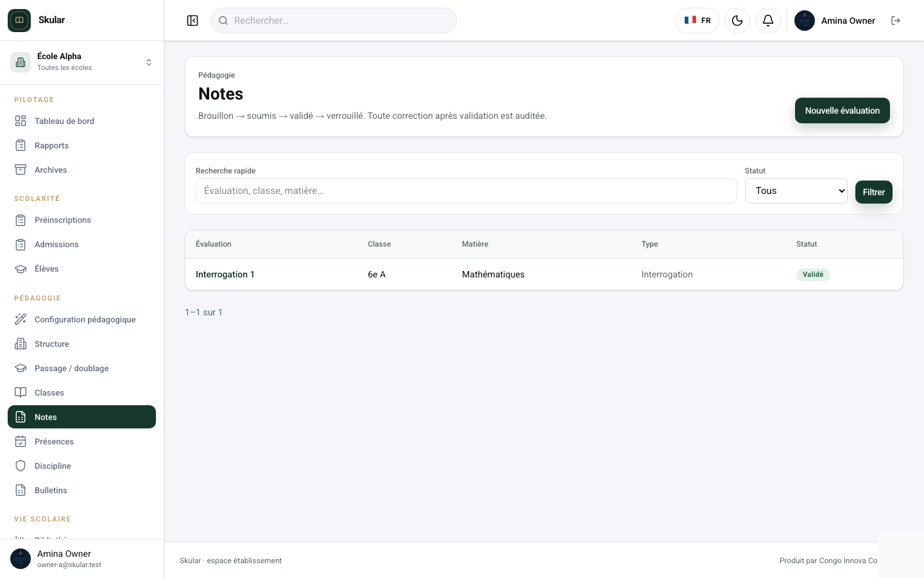
Task: Click the Matière column header
Action: 475,244
